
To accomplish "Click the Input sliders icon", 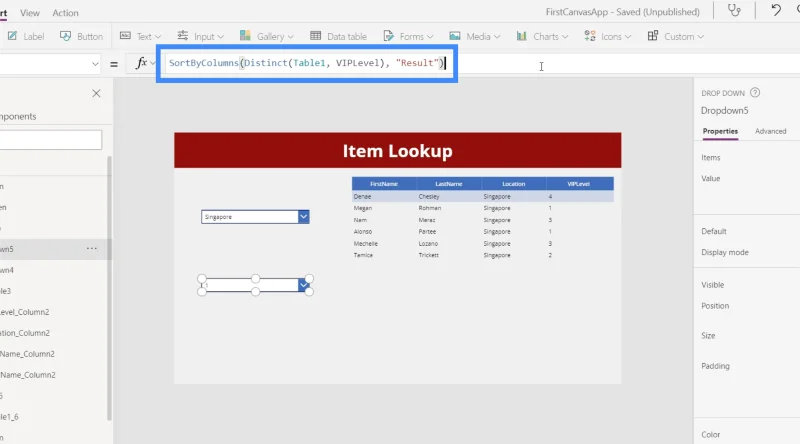I will click(183, 36).
